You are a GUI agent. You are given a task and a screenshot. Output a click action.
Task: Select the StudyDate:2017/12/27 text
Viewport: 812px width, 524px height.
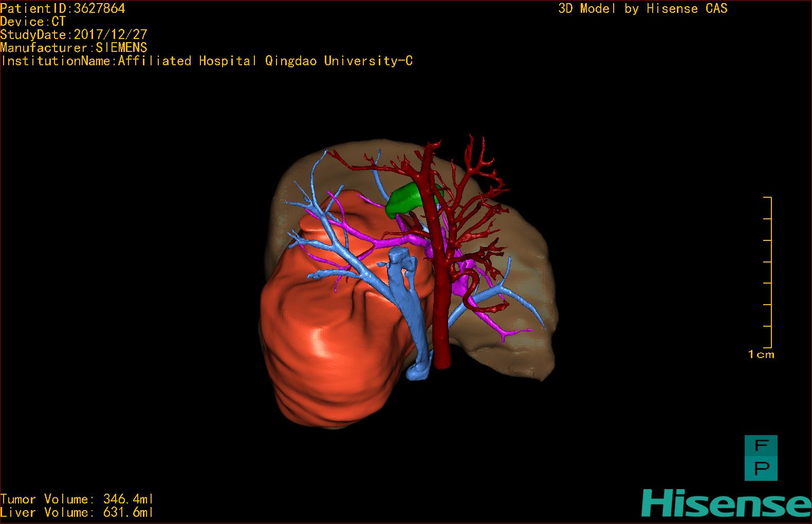pos(73,34)
